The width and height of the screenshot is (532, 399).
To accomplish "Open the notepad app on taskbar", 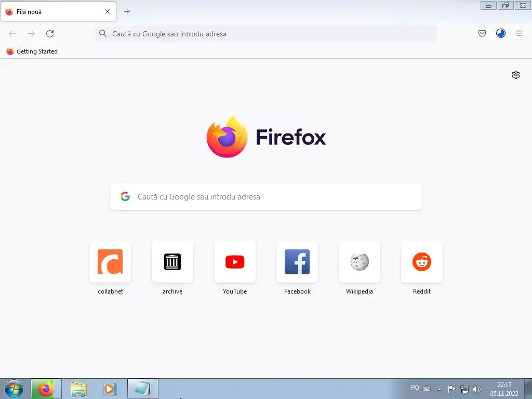I will point(142,389).
